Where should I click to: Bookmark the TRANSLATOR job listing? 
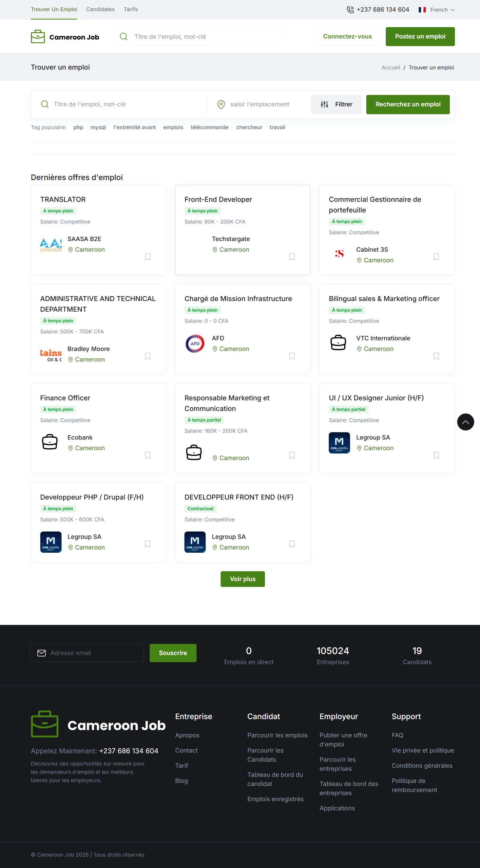148,257
